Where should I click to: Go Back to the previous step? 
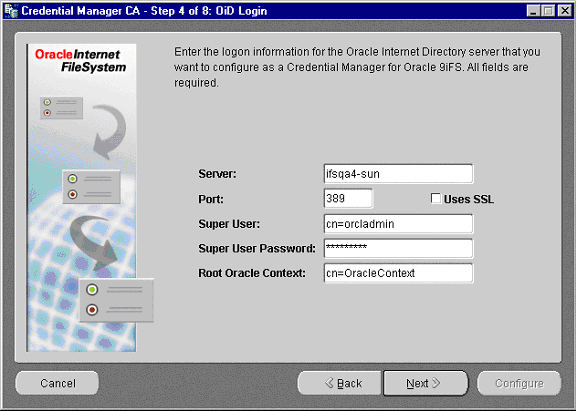(x=340, y=383)
